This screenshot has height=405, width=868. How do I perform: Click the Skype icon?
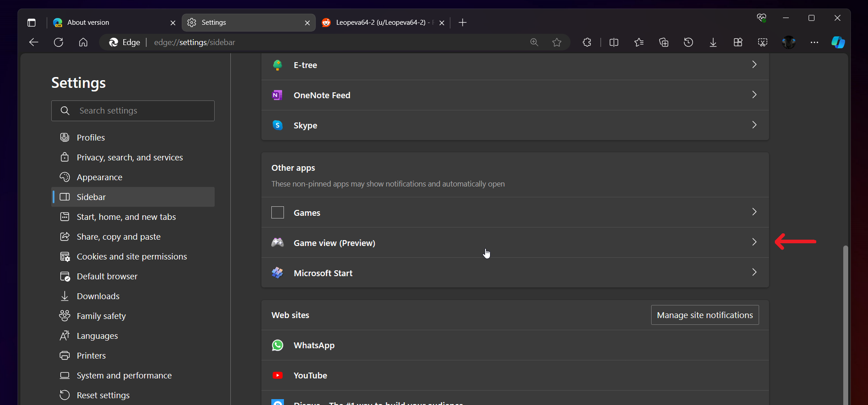(x=278, y=125)
